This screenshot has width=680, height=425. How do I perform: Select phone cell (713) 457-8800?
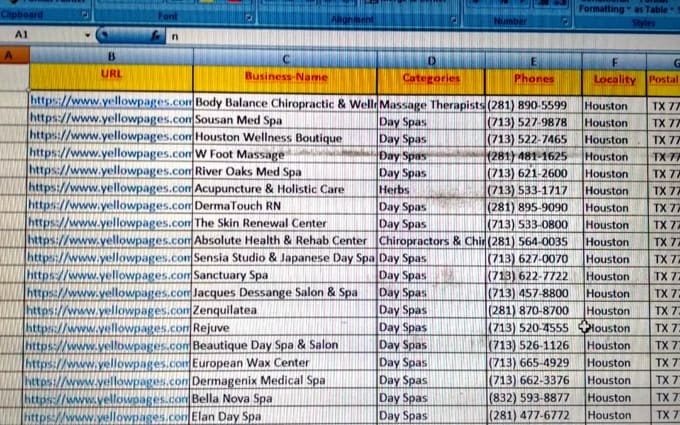(535, 293)
